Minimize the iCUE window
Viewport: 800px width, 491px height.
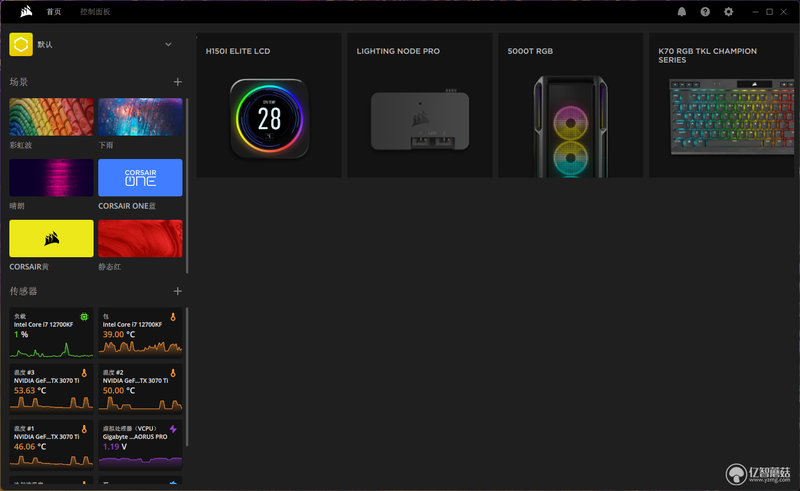click(x=755, y=12)
